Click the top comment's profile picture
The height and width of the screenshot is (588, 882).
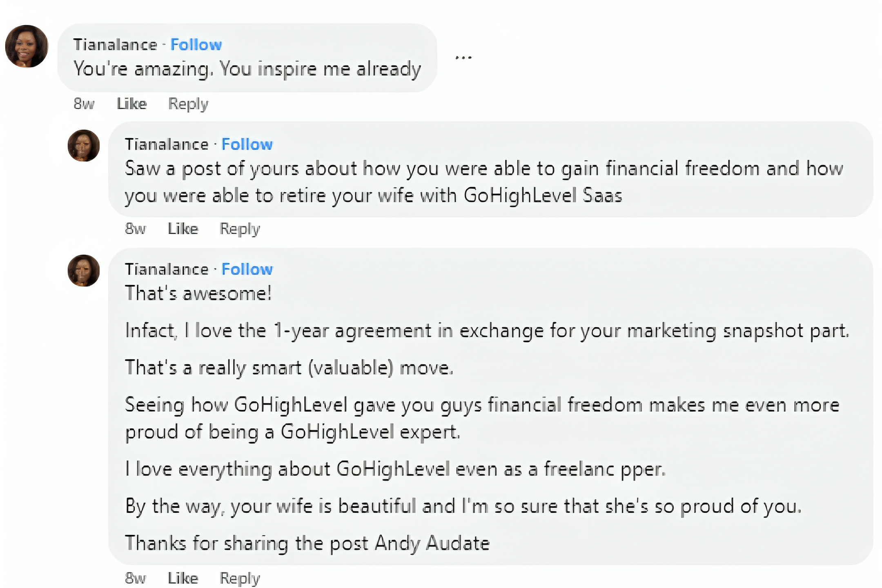point(27,46)
